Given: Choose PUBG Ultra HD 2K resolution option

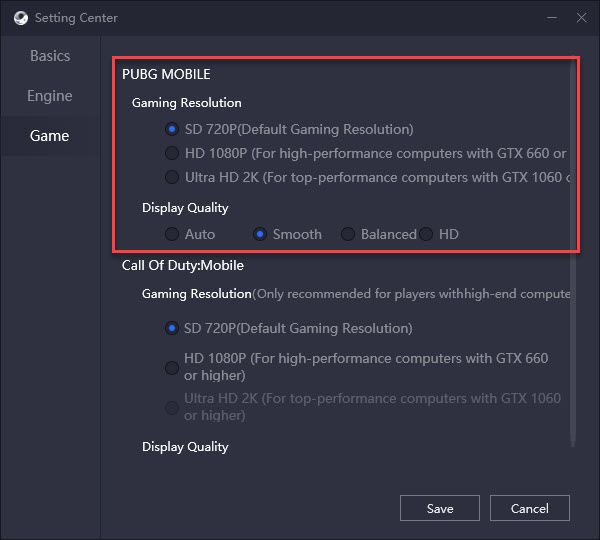Looking at the screenshot, I should click(x=172, y=177).
